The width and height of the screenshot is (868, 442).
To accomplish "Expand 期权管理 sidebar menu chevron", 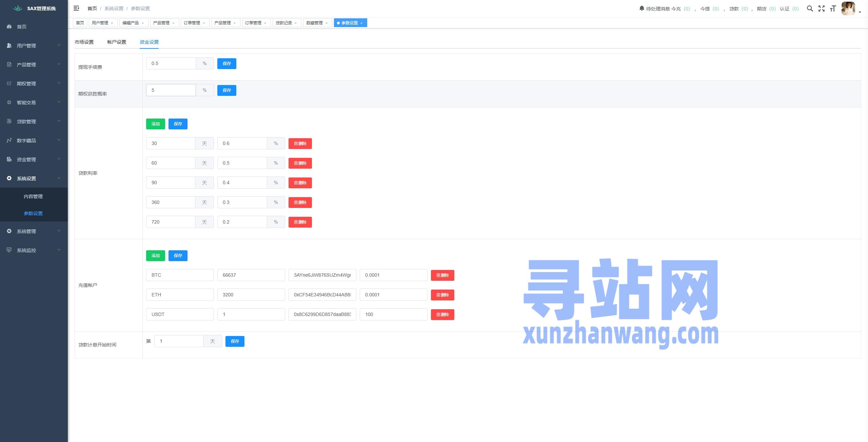I will [59, 83].
